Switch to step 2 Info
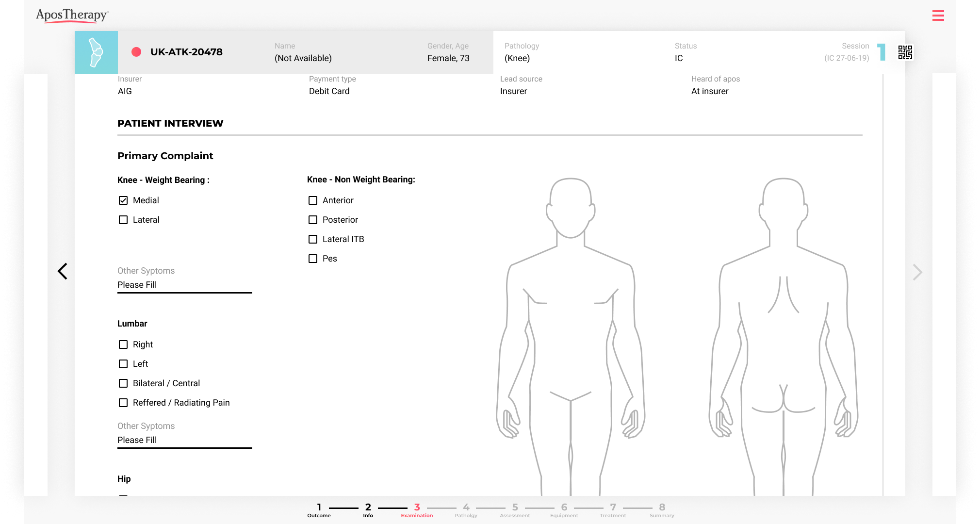 pos(368,509)
